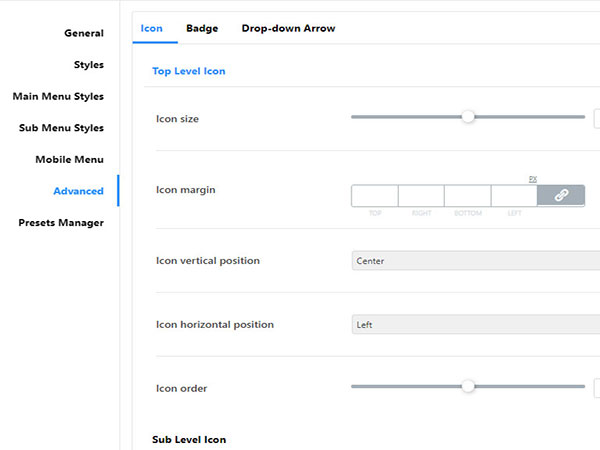Open Sub Menu Styles section
This screenshot has height=450, width=600.
pyautogui.click(x=61, y=128)
